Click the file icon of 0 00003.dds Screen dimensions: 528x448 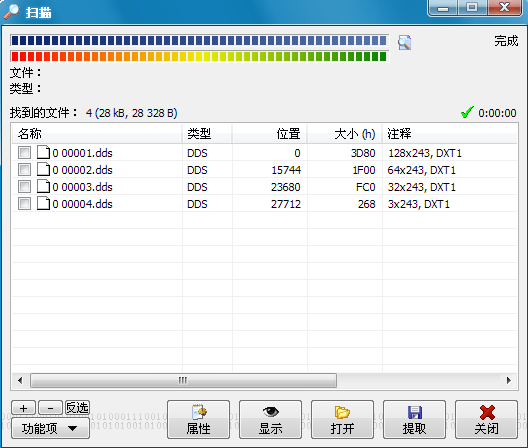[43, 186]
